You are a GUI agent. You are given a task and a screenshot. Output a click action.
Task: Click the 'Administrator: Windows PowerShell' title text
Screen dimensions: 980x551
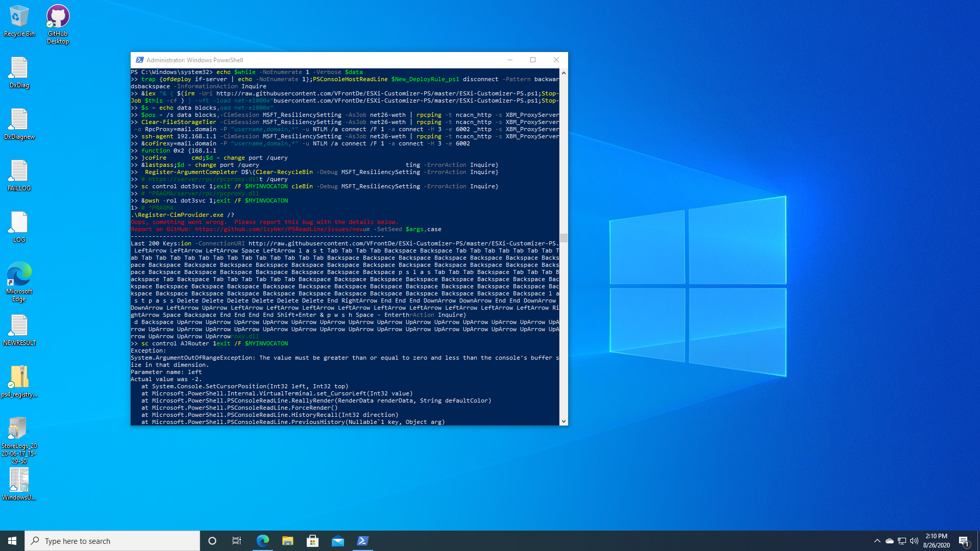click(194, 60)
